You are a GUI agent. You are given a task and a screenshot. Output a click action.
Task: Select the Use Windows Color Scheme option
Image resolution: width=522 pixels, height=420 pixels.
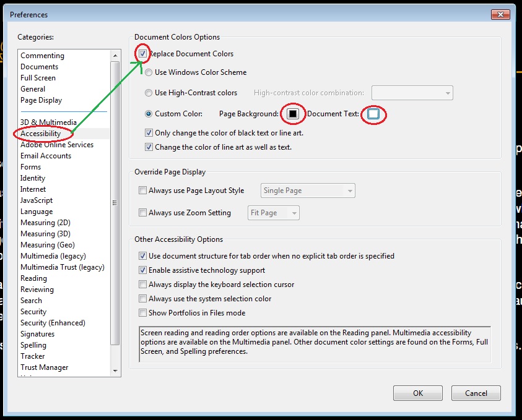[149, 72]
